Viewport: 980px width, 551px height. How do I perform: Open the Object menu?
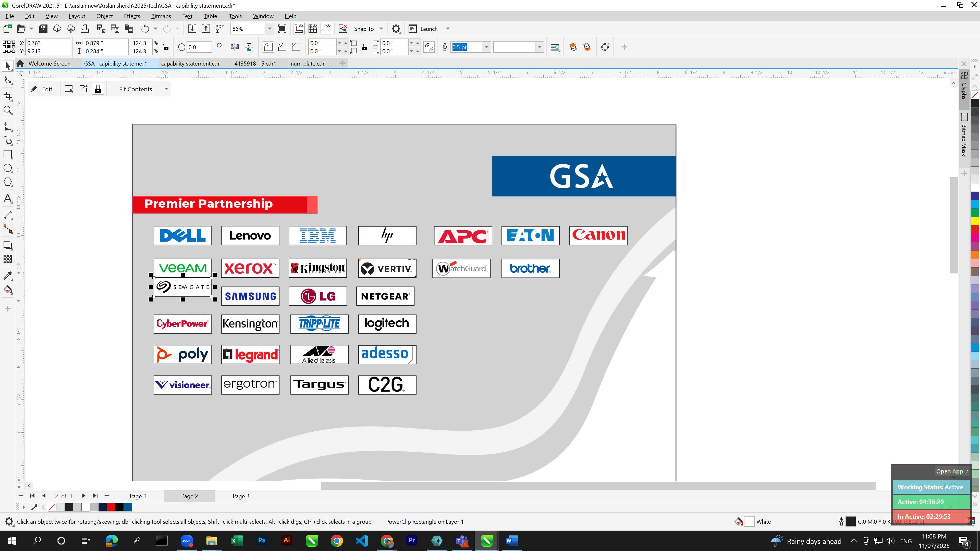click(104, 16)
